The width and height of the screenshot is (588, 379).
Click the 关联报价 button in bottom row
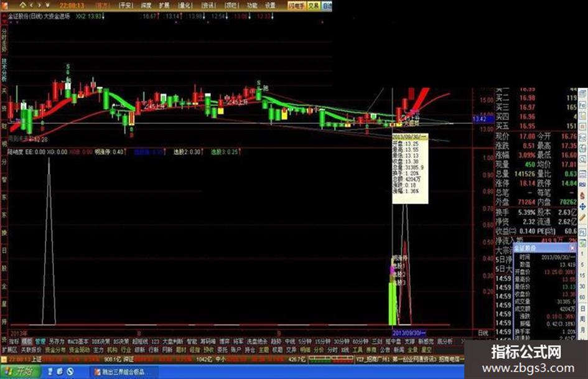31,350
